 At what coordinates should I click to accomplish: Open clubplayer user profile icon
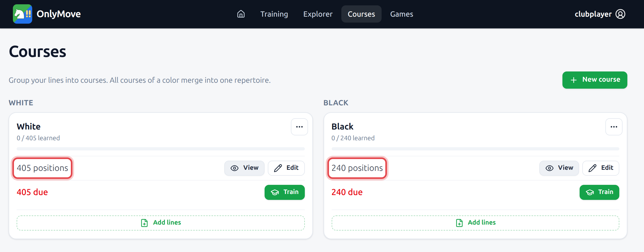point(620,14)
